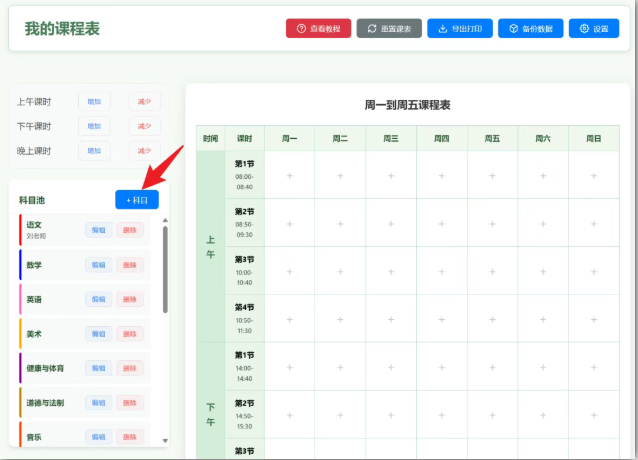The image size is (638, 460).
Task: Click the 课时 column header
Action: 245,139
